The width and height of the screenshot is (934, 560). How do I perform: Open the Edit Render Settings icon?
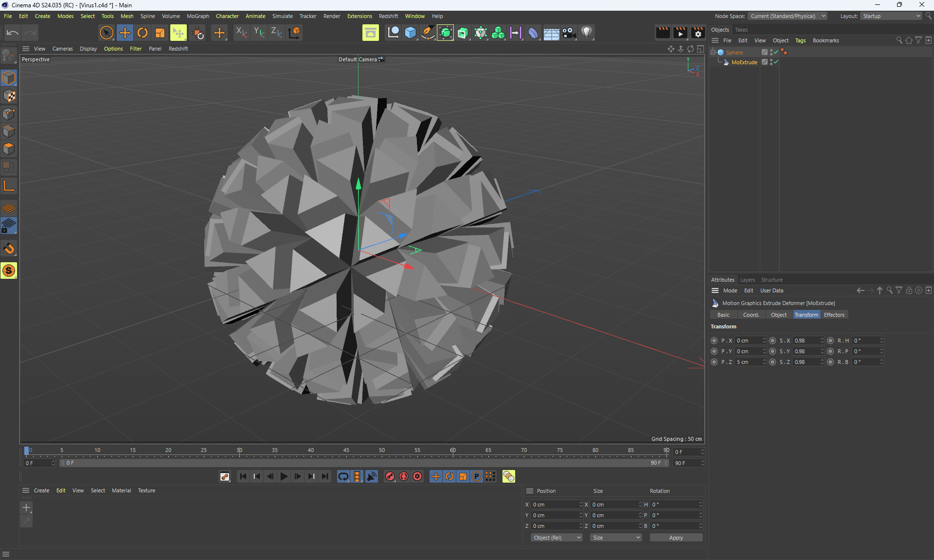click(698, 33)
